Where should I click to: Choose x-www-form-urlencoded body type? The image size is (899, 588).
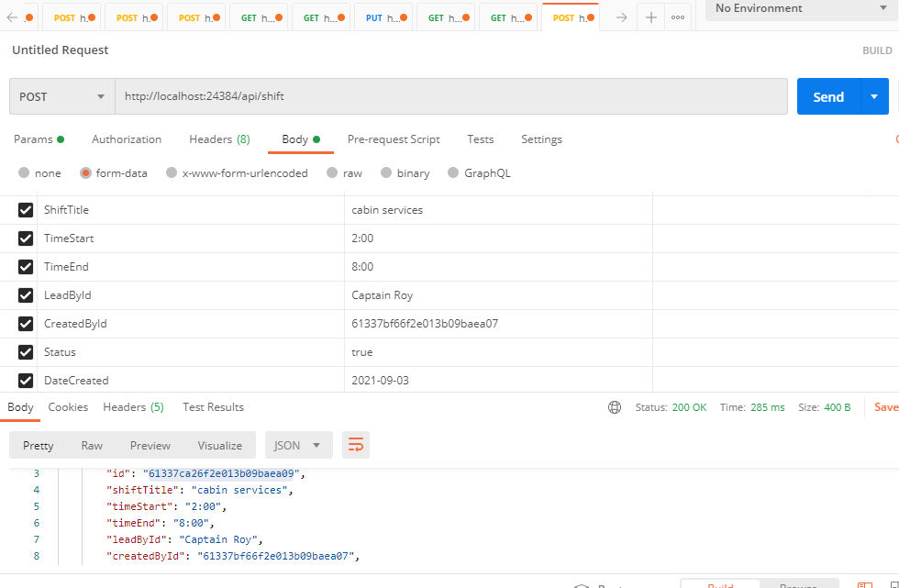[x=172, y=172]
